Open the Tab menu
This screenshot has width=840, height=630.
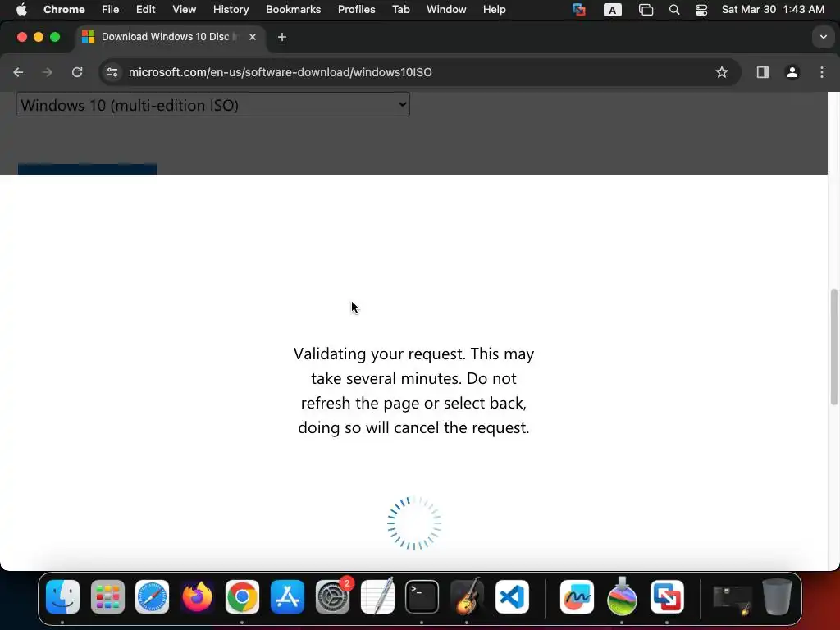click(400, 10)
